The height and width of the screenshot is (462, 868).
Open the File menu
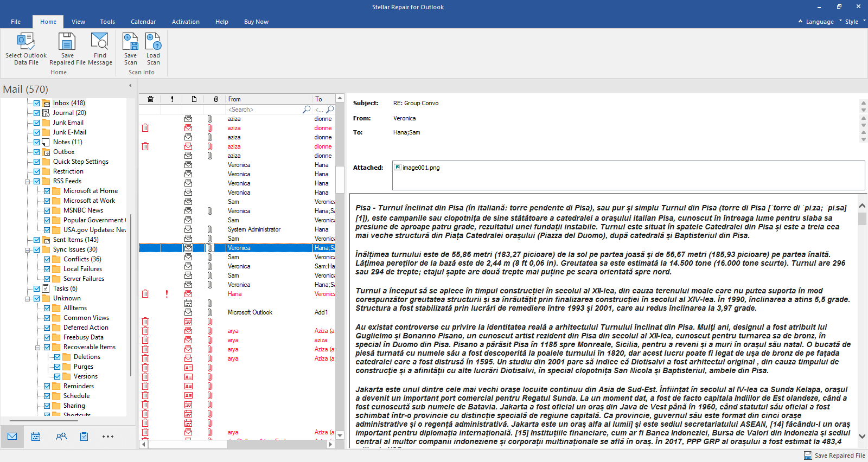tap(16, 22)
